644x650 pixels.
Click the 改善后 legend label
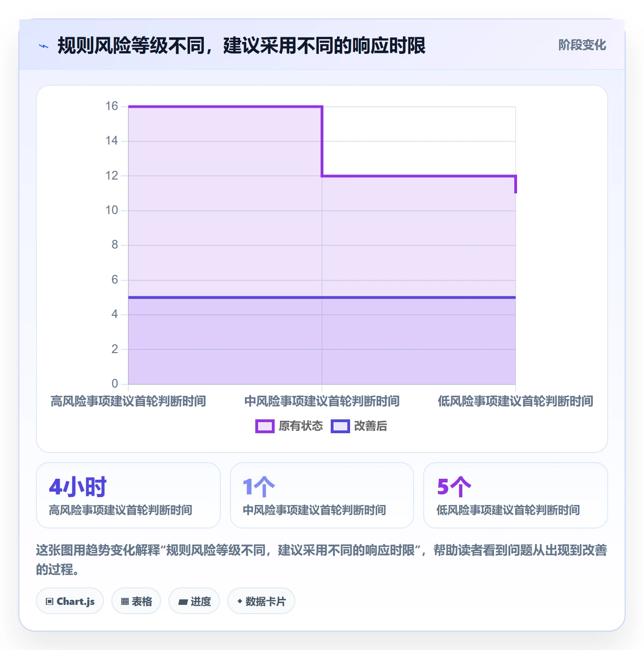point(370,426)
